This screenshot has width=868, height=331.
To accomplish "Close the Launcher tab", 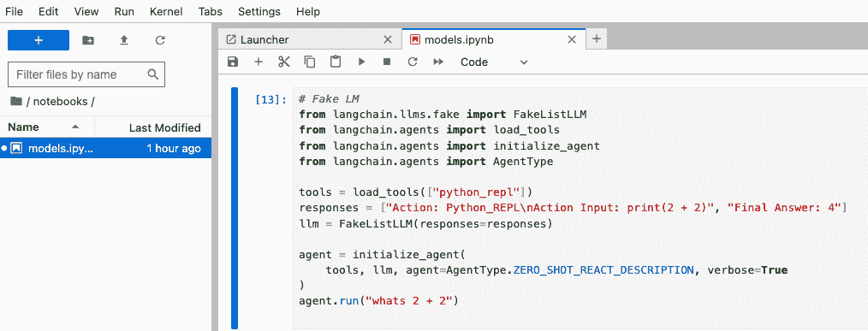I will 388,40.
